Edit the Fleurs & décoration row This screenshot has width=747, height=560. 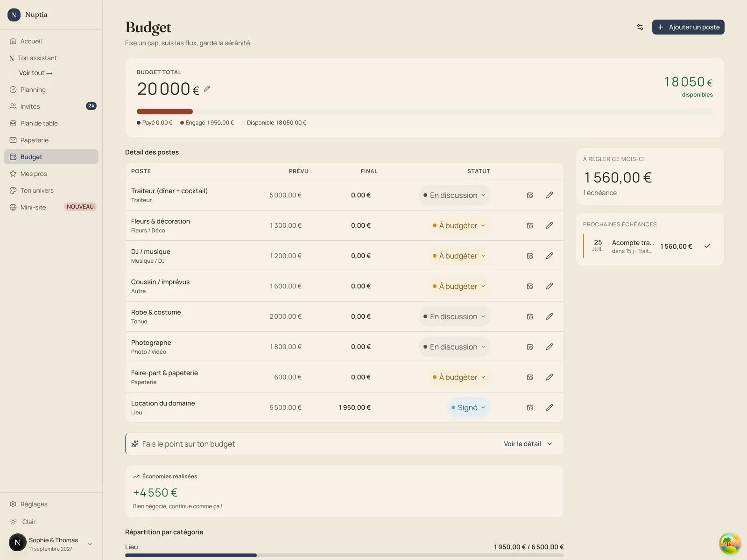(x=550, y=225)
